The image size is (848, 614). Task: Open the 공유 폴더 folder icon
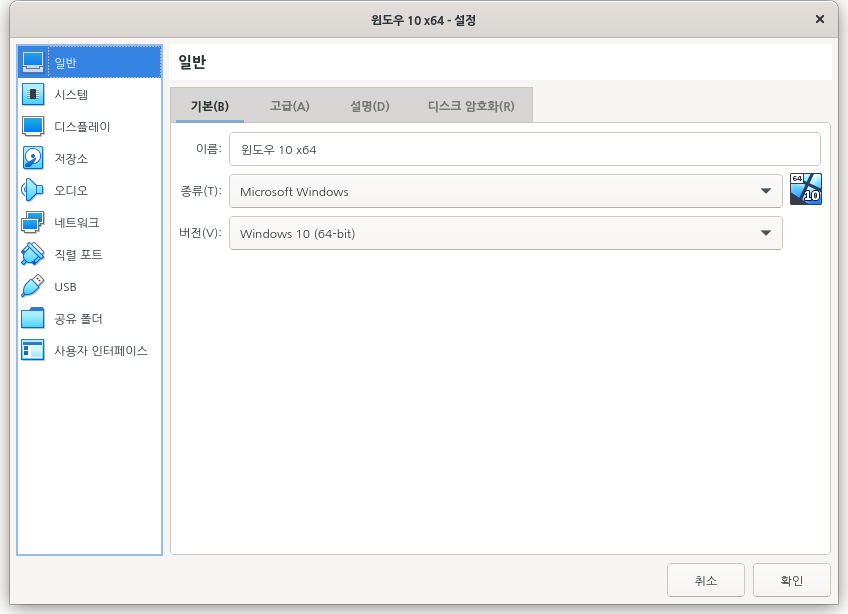pyautogui.click(x=33, y=318)
